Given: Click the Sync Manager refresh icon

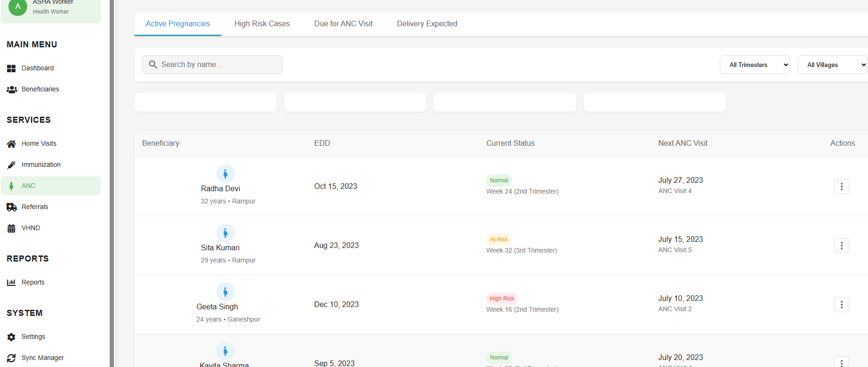Looking at the screenshot, I should 11,358.
